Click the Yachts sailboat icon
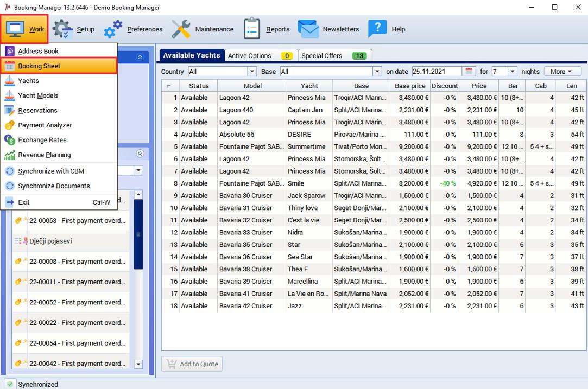 (10, 81)
